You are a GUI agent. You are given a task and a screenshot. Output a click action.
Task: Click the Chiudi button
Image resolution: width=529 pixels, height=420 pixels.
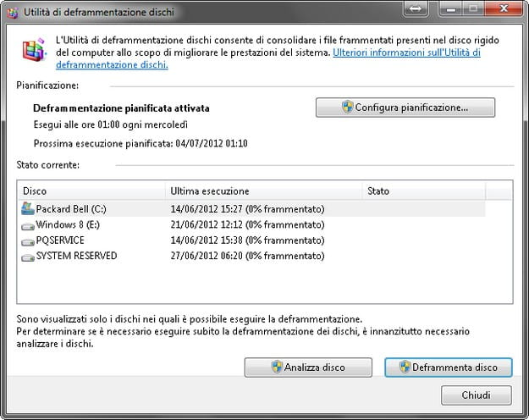(x=476, y=395)
